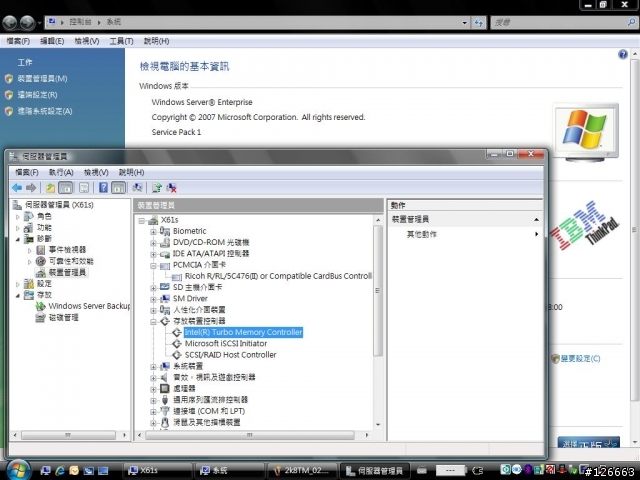This screenshot has height=480, width=640.
Task: Click the Device Manager link in Tasks pane
Action: (42, 79)
